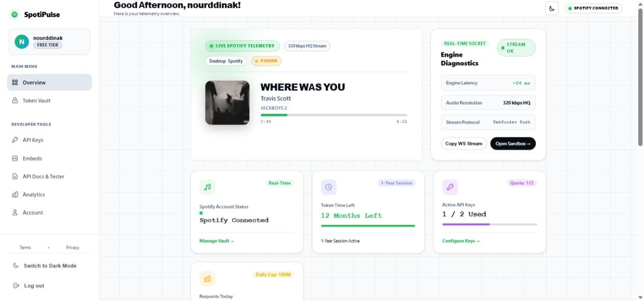Click the Log out arrow icon
Viewport: 644px width, 301px height.
coord(16,286)
